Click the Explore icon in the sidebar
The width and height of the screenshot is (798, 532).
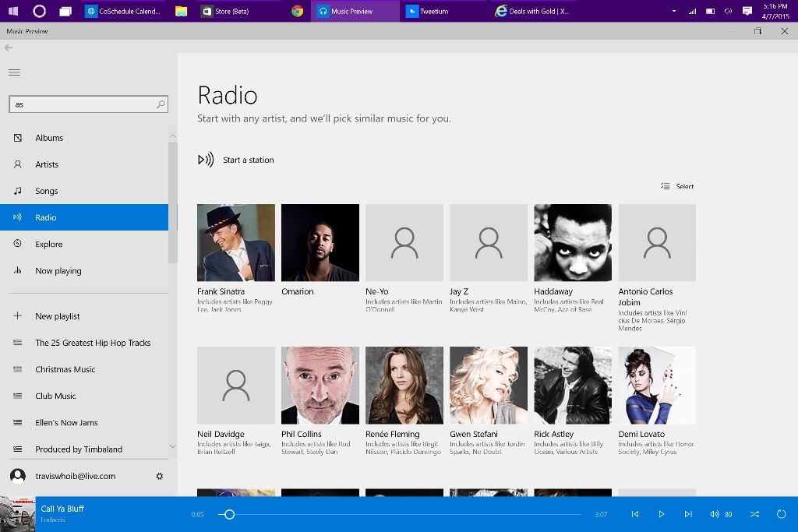(18, 244)
